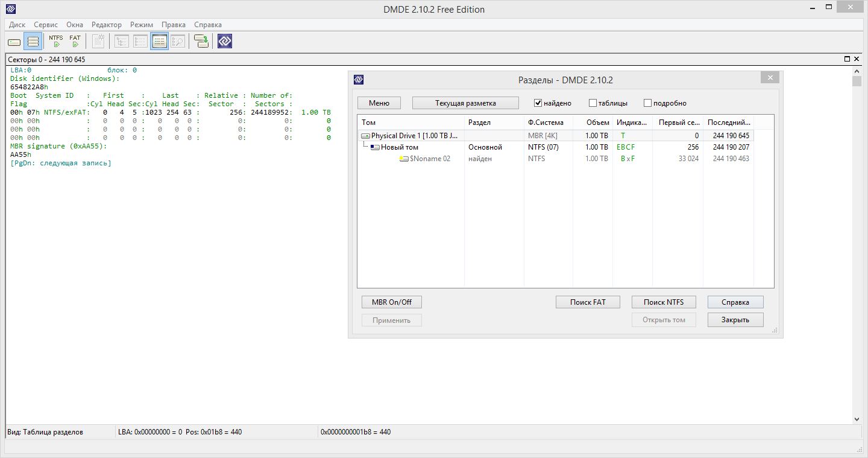Click the Новый том volume icon
The image size is (868, 458).
coord(375,147)
